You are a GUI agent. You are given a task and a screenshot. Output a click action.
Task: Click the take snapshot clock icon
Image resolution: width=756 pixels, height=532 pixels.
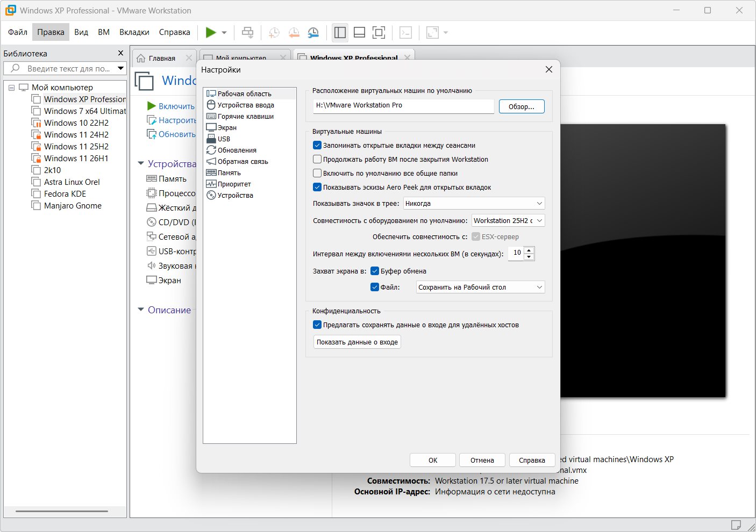(x=274, y=33)
